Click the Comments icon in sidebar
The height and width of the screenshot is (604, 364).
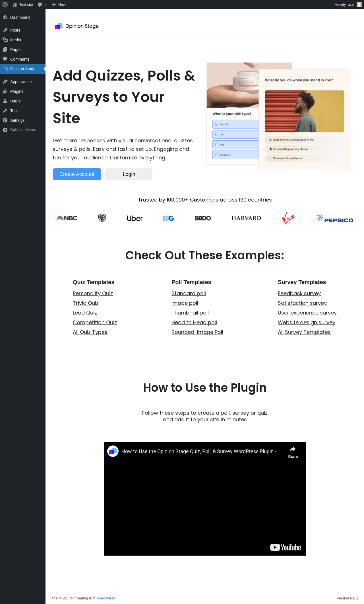point(5,59)
